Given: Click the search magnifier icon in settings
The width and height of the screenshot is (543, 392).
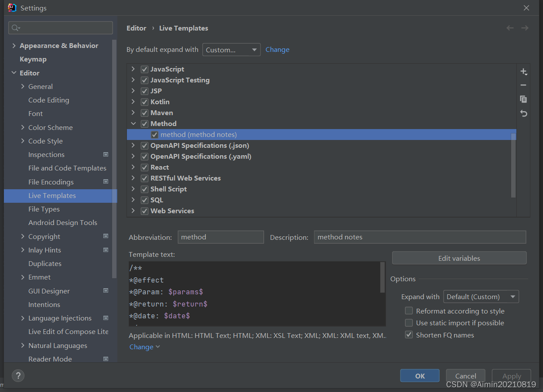Looking at the screenshot, I should click(x=16, y=28).
